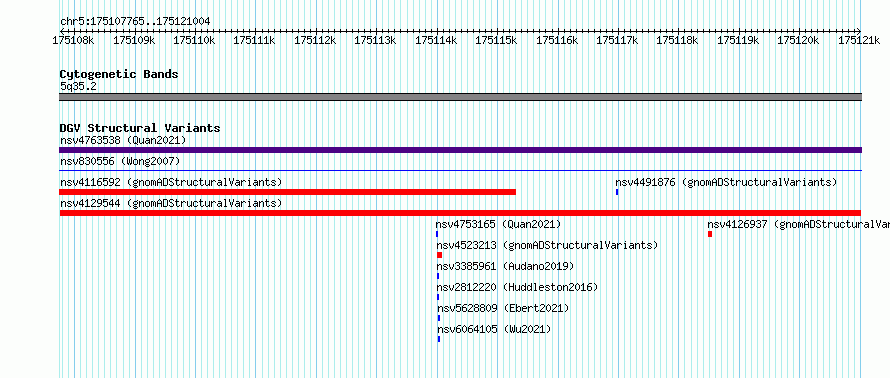Click the gray 5q35.2 cytogenetic band bar

pyautogui.click(x=460, y=96)
